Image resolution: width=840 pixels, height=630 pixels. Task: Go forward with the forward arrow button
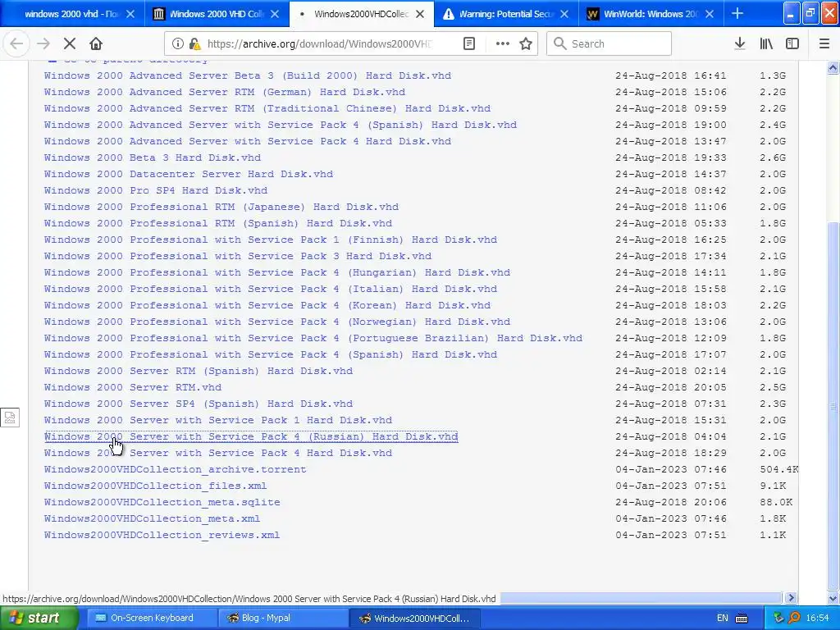[x=43, y=43]
